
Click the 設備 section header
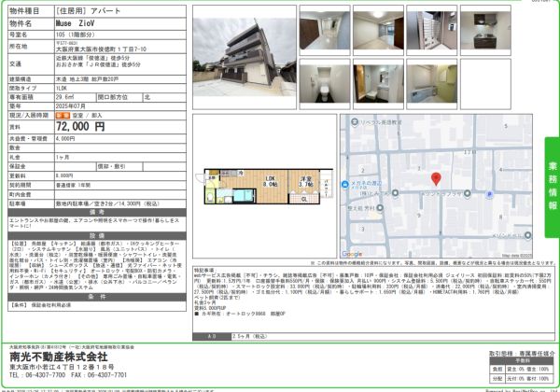pyautogui.click(x=97, y=236)
